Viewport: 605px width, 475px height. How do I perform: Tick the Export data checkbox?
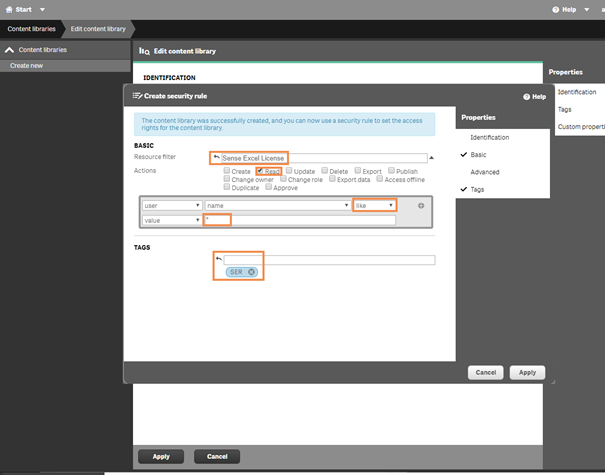[x=331, y=179]
